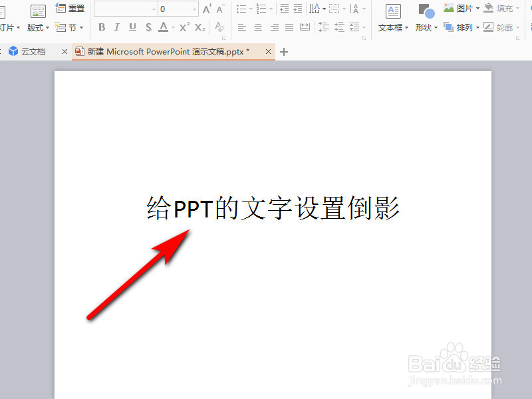Apply strikethrough to text
The height and width of the screenshot is (399, 532).
[x=148, y=27]
